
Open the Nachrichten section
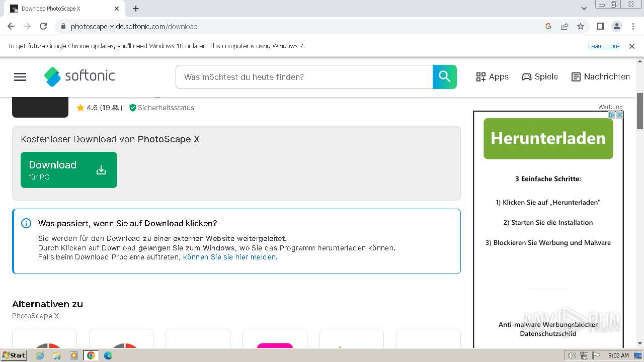601,77
